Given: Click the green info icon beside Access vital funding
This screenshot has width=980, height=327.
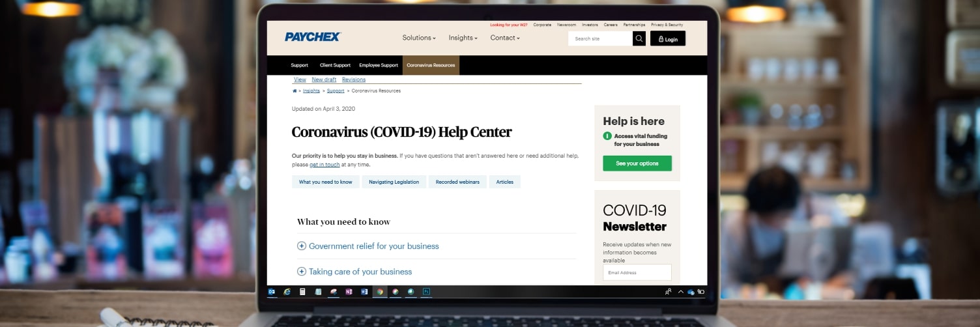Looking at the screenshot, I should (607, 136).
